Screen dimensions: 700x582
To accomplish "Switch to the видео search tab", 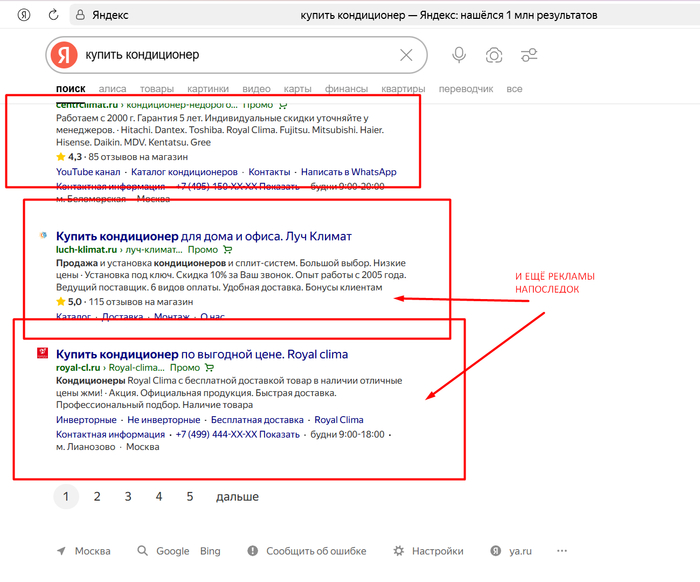I will point(256,89).
